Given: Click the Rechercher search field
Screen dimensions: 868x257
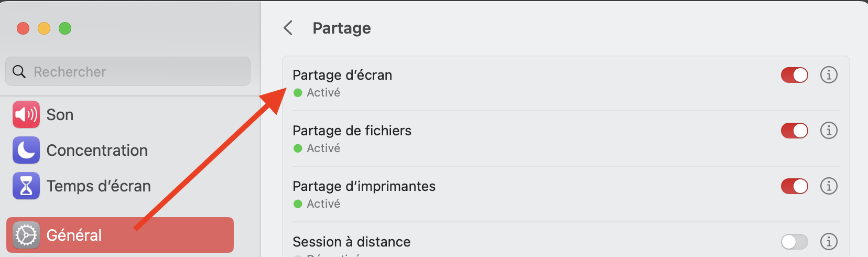Looking at the screenshot, I should [136, 72].
